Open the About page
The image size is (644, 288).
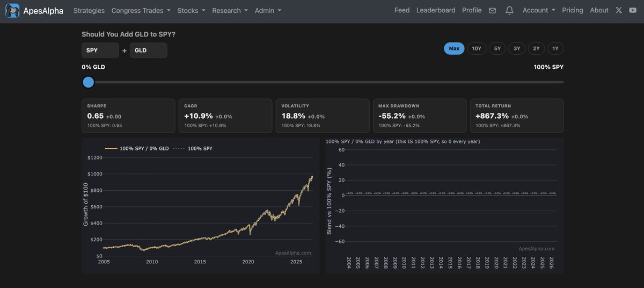pyautogui.click(x=599, y=10)
